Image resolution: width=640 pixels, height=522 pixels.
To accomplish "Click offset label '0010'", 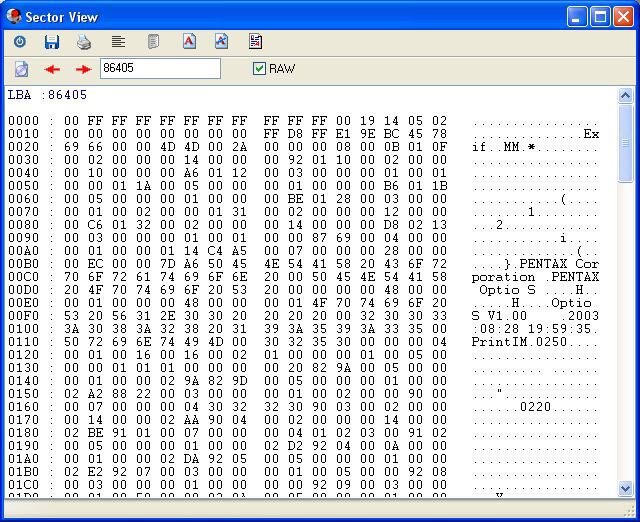I will (24, 134).
